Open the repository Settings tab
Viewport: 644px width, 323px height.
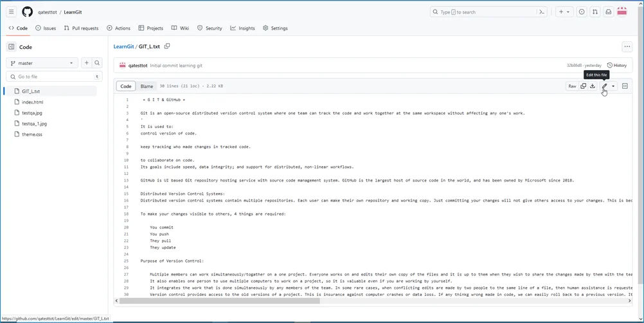pyautogui.click(x=275, y=28)
